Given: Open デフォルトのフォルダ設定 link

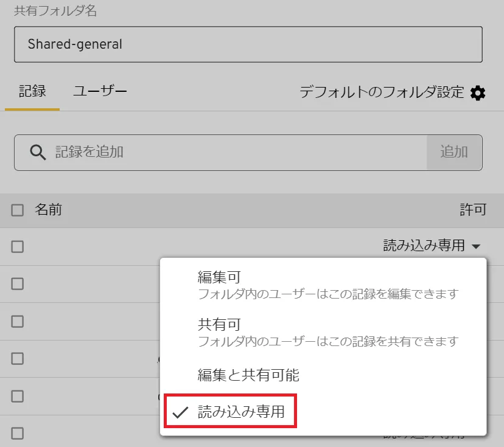Looking at the screenshot, I should pyautogui.click(x=382, y=92).
